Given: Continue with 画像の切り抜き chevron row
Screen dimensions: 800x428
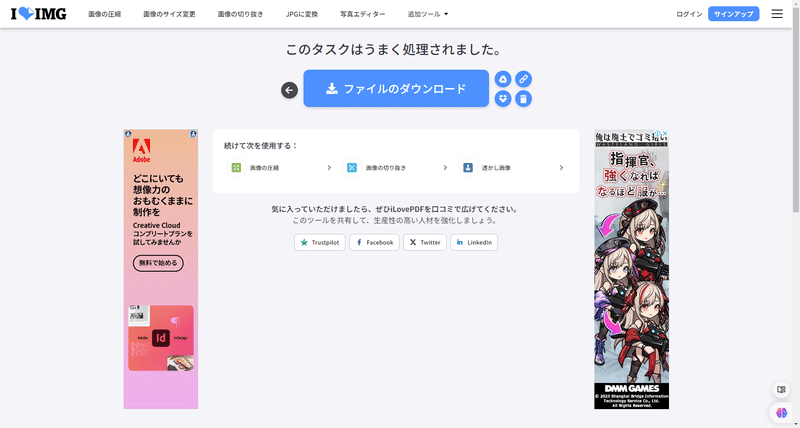Looking at the screenshot, I should (x=396, y=167).
